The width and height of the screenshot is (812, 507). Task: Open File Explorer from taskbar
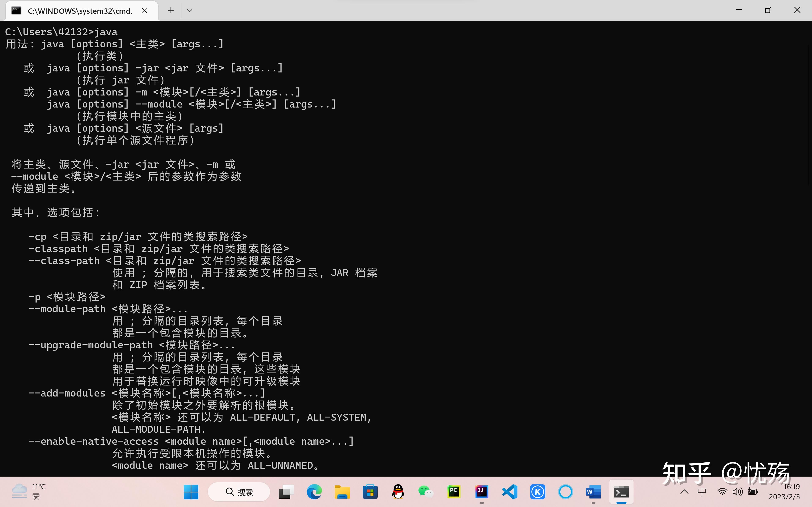(x=342, y=492)
